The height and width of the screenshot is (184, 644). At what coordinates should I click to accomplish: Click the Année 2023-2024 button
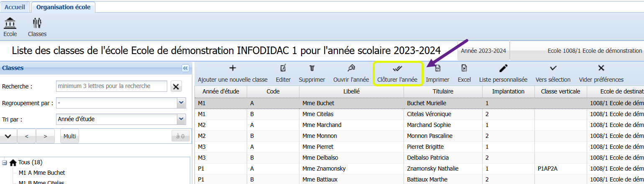pyautogui.click(x=483, y=51)
